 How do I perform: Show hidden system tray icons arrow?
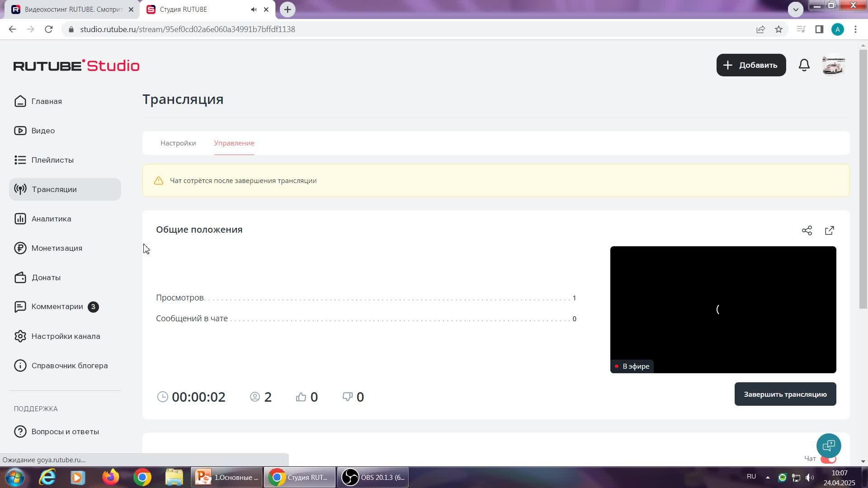click(767, 477)
